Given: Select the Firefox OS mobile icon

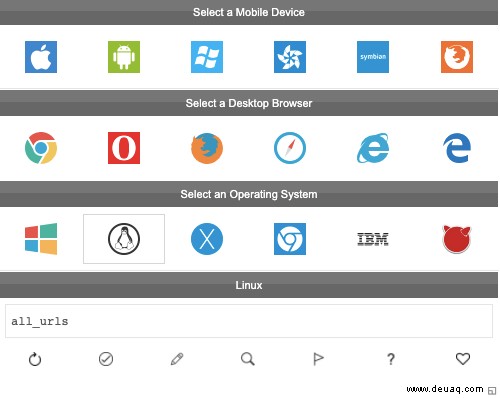Looking at the screenshot, I should [x=457, y=57].
